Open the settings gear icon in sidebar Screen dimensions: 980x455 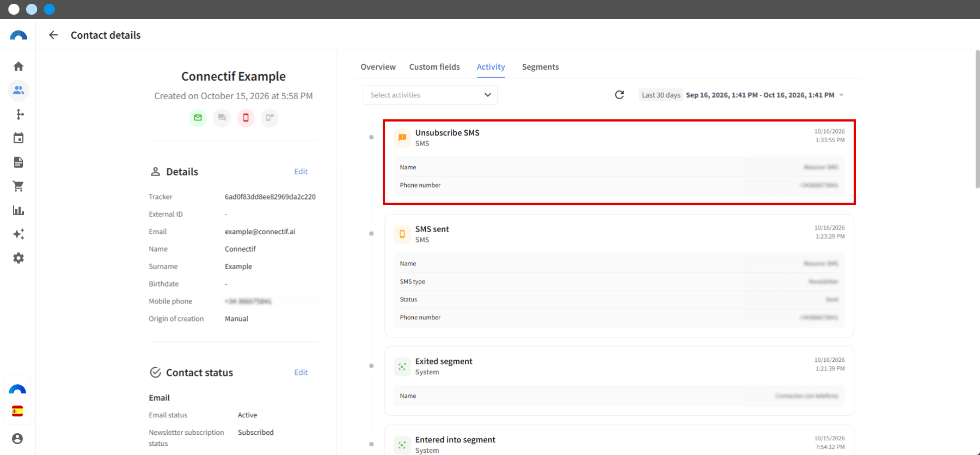click(19, 258)
